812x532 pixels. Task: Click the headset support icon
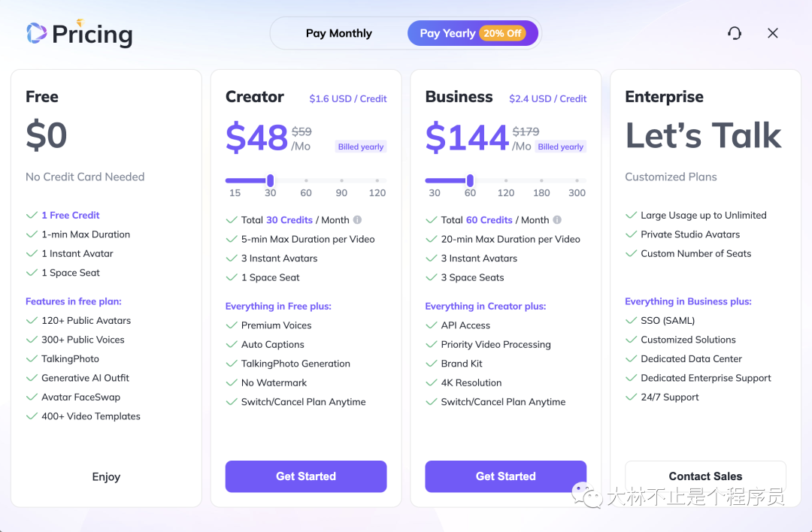[x=735, y=33]
